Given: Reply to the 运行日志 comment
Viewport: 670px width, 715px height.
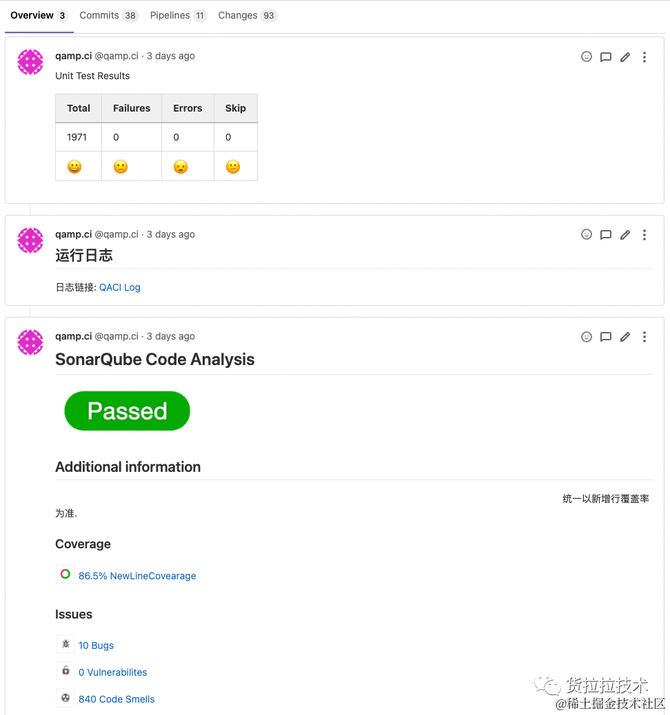Looking at the screenshot, I should point(605,235).
